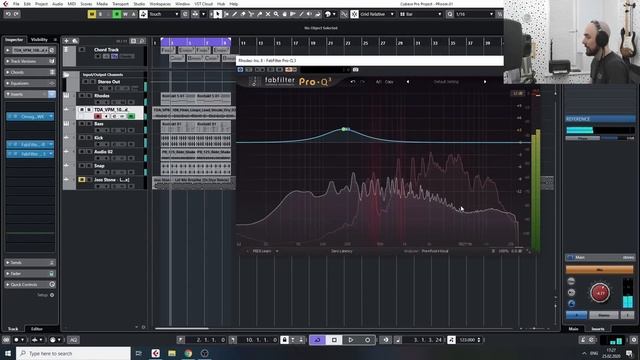Expand the Chords inspector section

pos(30,72)
